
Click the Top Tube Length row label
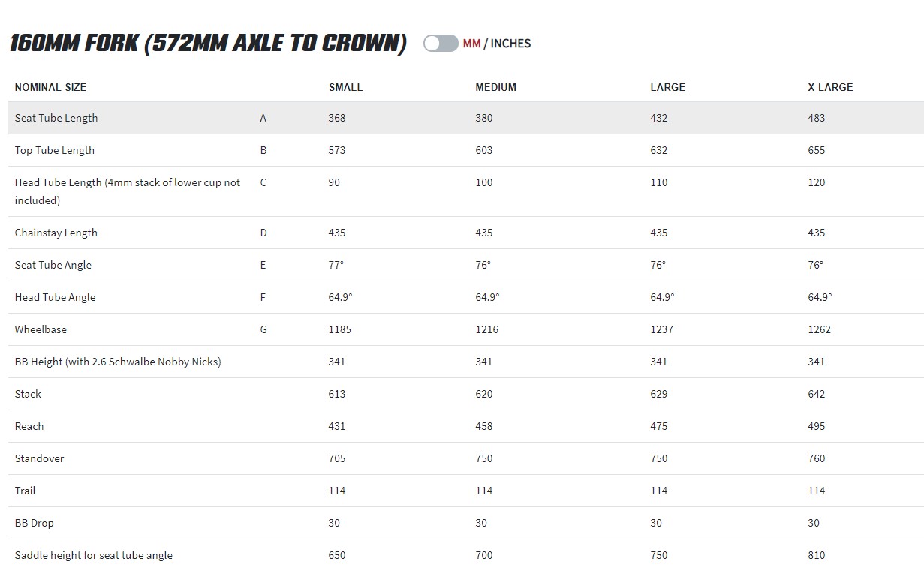click(55, 150)
